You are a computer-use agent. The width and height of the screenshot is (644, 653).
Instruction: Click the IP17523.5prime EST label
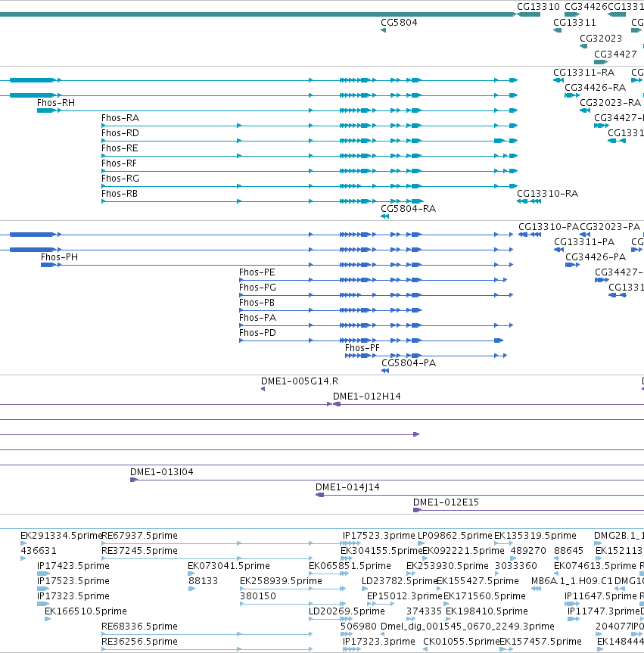pos(73,581)
